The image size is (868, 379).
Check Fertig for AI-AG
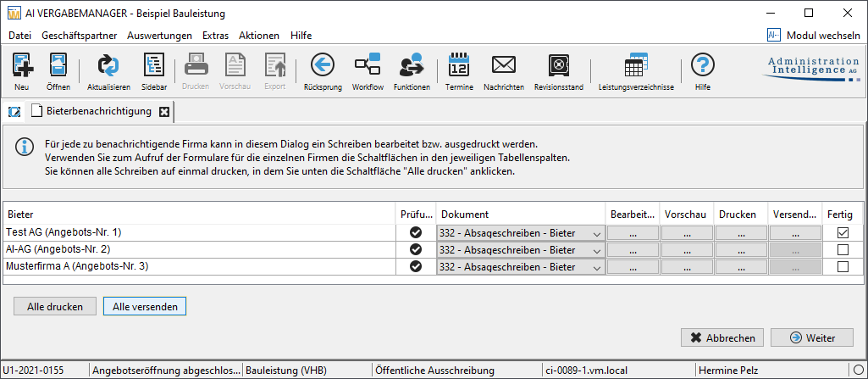pos(843,250)
